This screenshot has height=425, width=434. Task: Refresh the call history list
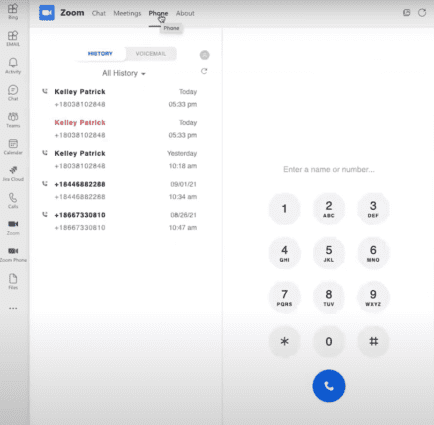tap(204, 71)
